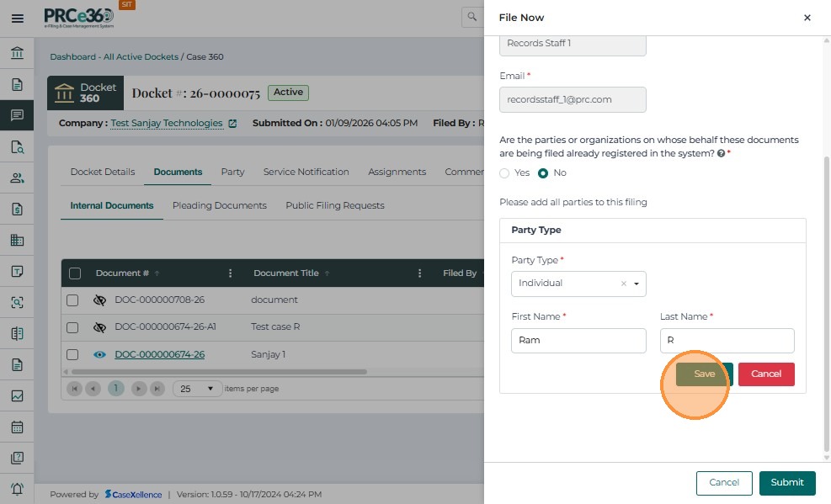Open the Service Notification tab
Viewport: 831px width, 504px height.
[x=306, y=172]
